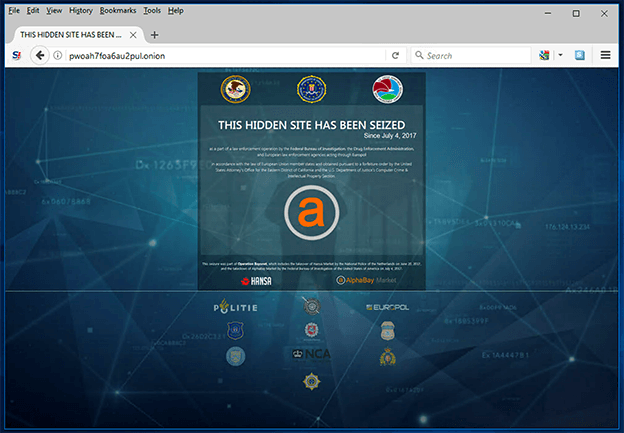The height and width of the screenshot is (433, 624).
Task: Close the seized site tab
Action: (x=133, y=35)
